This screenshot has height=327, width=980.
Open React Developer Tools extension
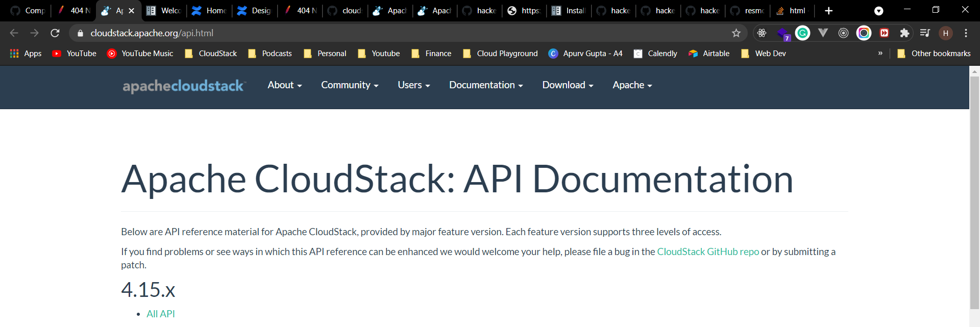762,33
